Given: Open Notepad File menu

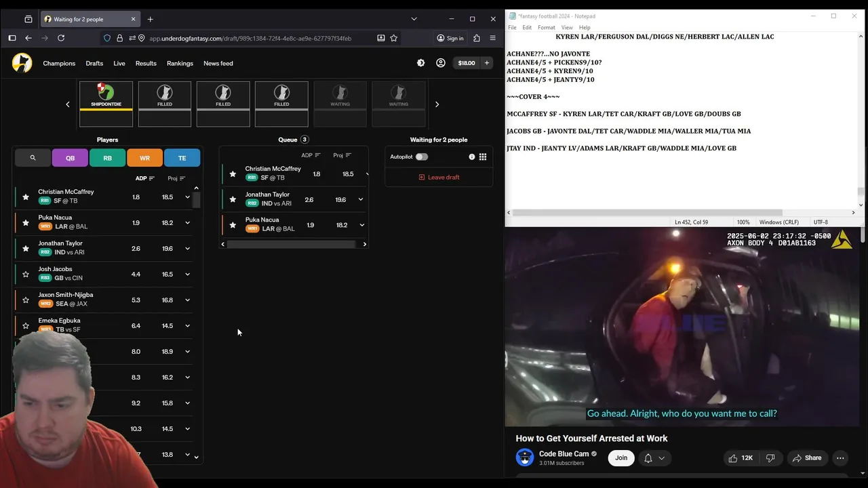Looking at the screenshot, I should pyautogui.click(x=512, y=28).
